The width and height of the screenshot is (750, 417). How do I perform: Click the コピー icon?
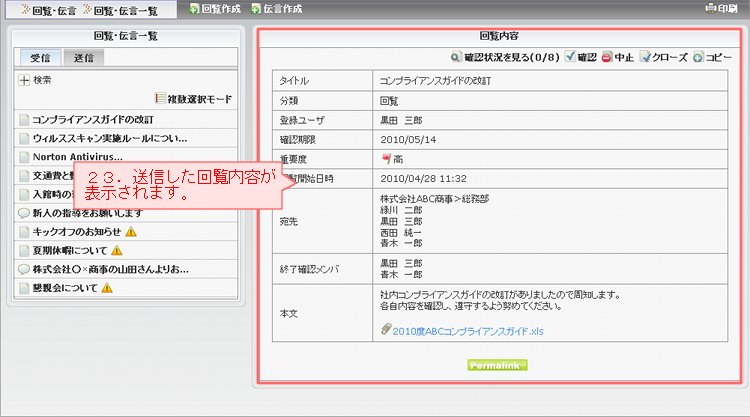click(x=698, y=57)
